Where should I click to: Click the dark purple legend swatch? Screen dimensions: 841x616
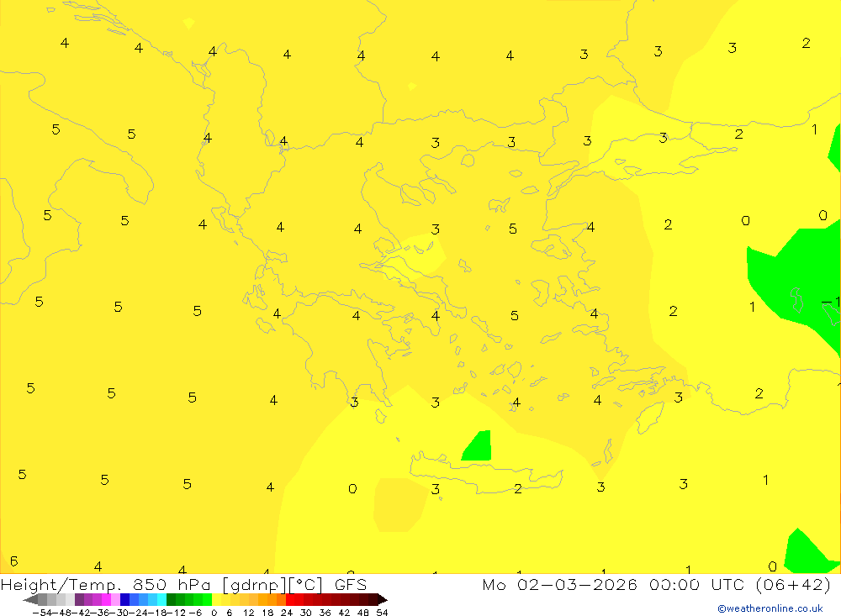pos(79,600)
